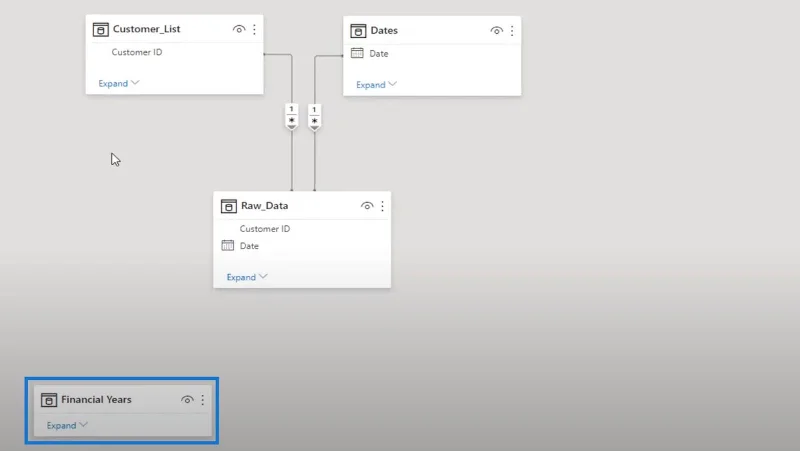
Task: Expand the Raw_Data table fields
Action: click(x=246, y=277)
